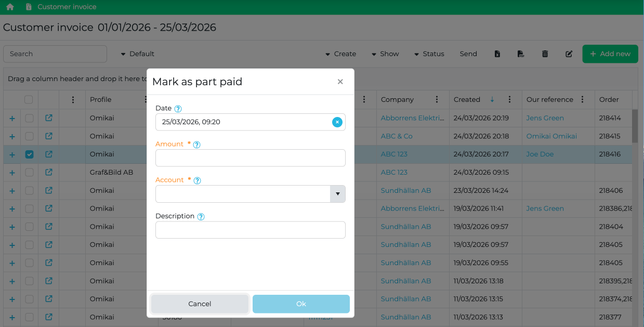Clear the Date field with the round X icon
The height and width of the screenshot is (327, 644).
click(x=337, y=122)
